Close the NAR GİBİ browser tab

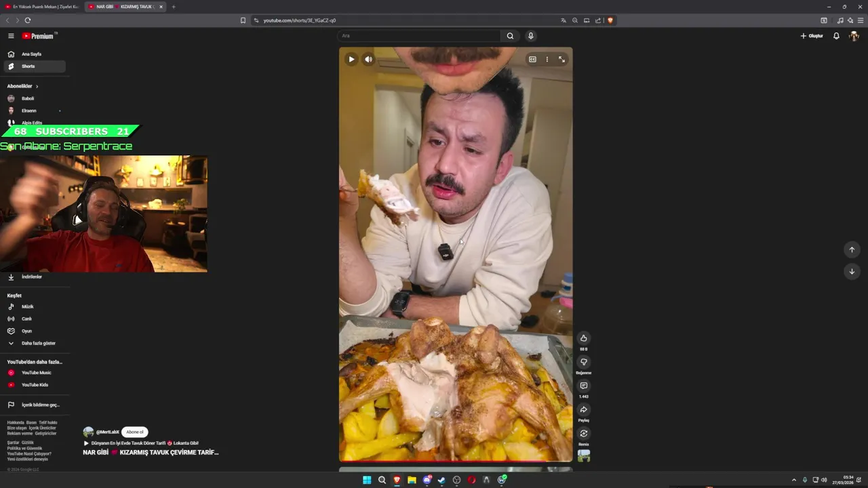click(161, 7)
